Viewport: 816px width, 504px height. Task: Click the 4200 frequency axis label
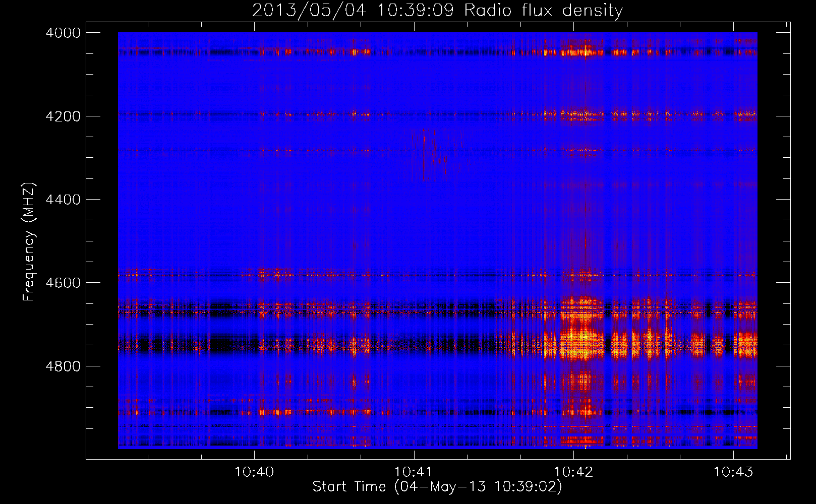pos(63,116)
